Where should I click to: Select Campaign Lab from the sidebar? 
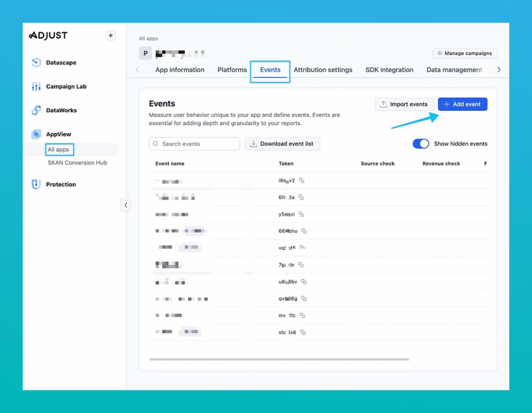pos(35,86)
